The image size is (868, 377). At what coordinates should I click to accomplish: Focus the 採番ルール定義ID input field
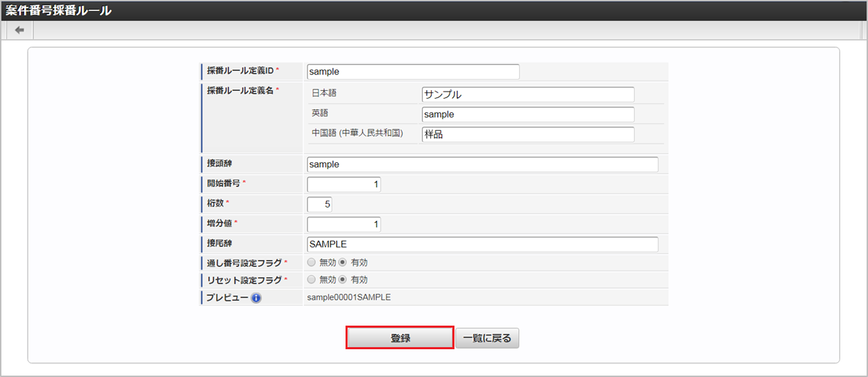tap(413, 72)
